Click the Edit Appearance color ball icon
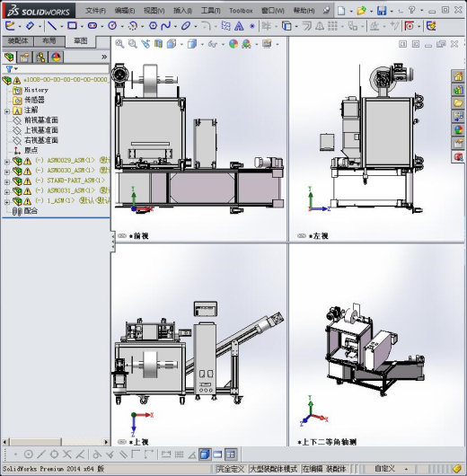Image resolution: width=467 pixels, height=476 pixels. click(x=233, y=44)
